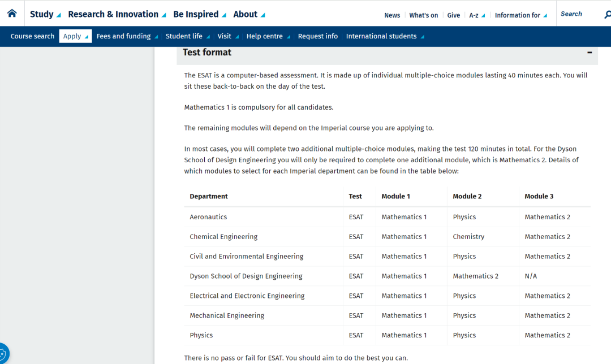
Task: Click the Give link
Action: [x=454, y=15]
